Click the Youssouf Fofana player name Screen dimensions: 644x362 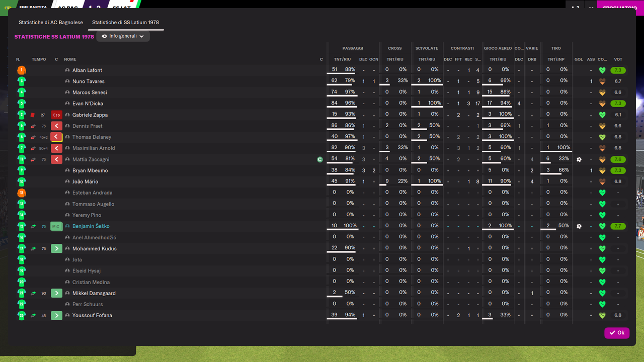click(92, 315)
